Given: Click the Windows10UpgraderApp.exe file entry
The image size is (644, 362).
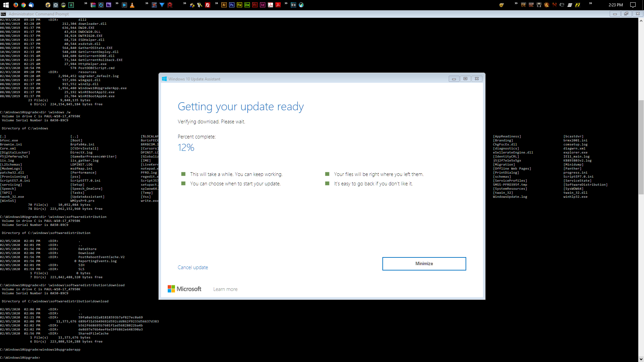Looking at the screenshot, I should [x=102, y=88].
